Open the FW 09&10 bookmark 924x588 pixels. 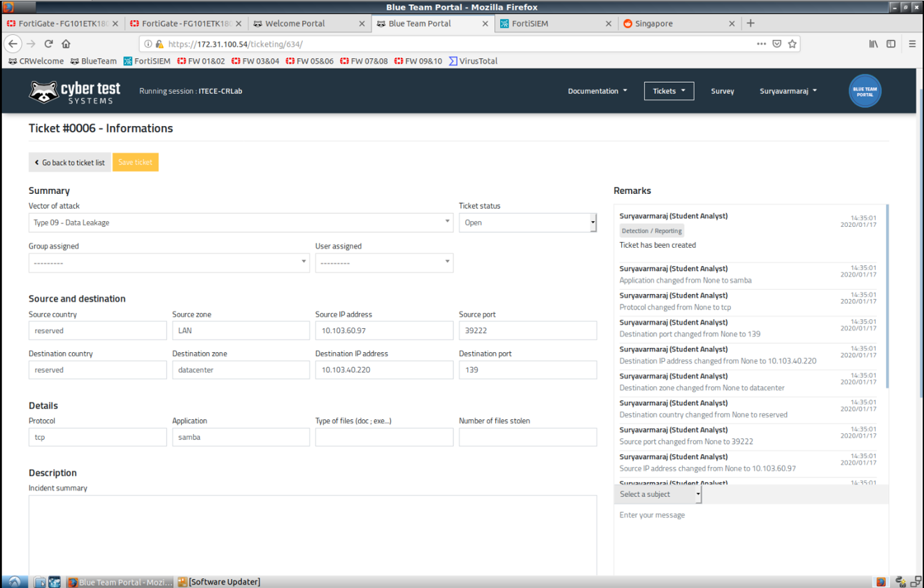tap(418, 61)
